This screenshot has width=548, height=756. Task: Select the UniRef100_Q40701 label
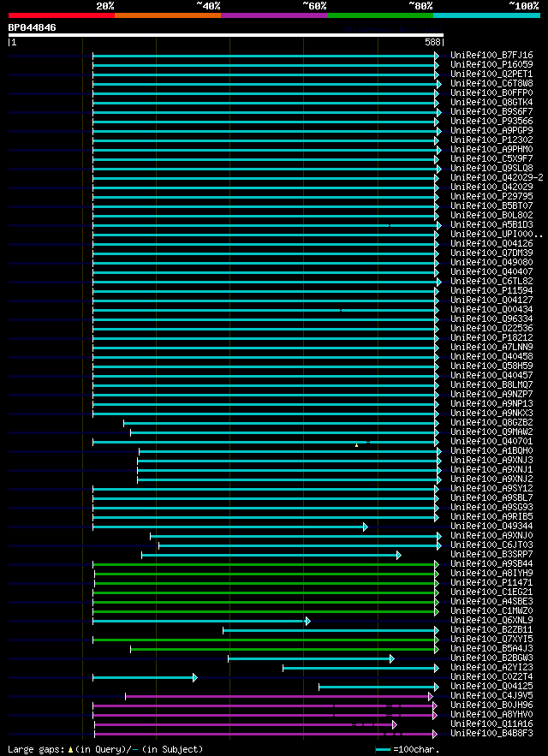point(491,442)
